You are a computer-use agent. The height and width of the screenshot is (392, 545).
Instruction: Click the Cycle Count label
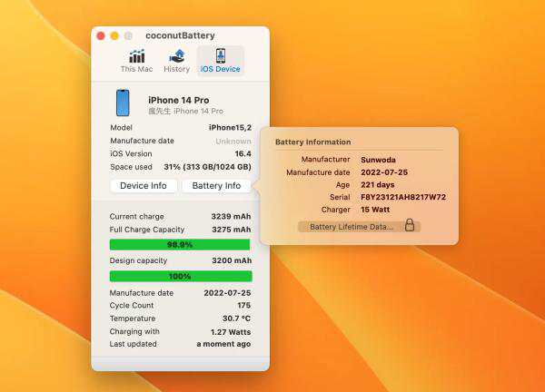(132, 305)
